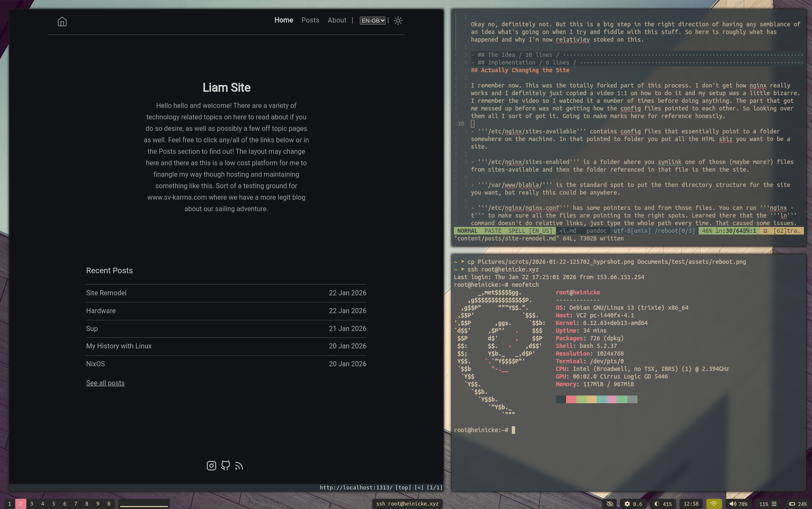Click the pink swatch in neofetch color palette
The height and width of the screenshot is (509, 812).
612,399
